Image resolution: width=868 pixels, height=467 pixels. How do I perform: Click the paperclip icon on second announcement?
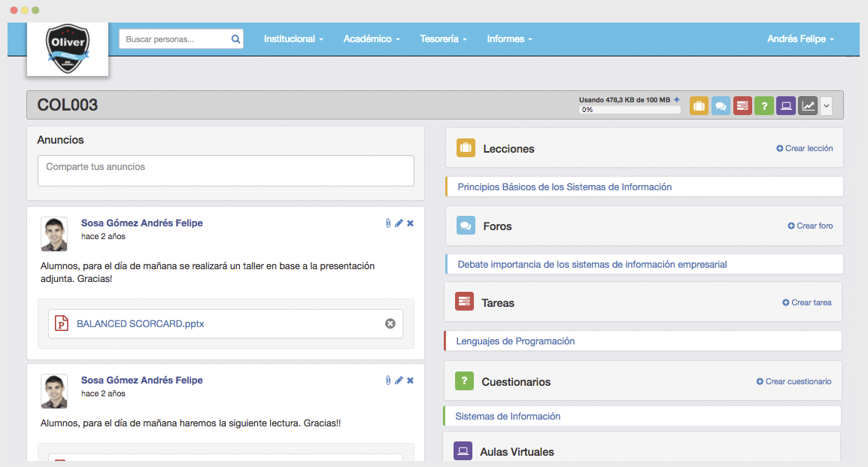[388, 380]
